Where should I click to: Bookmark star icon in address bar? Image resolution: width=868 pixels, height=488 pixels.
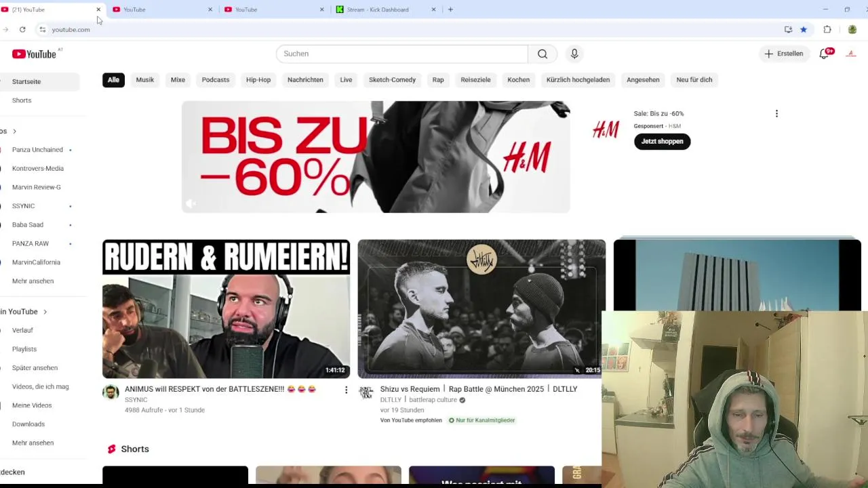tap(804, 29)
